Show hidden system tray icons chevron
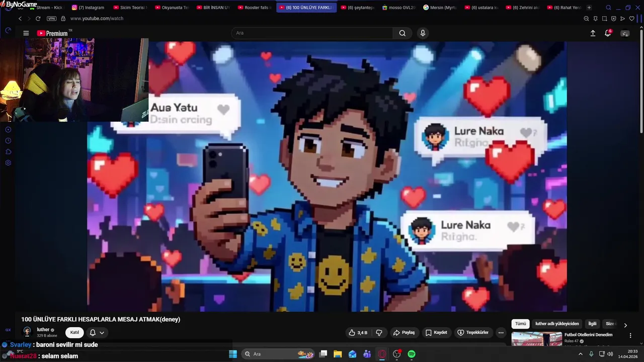This screenshot has width=644, height=362. pos(580,354)
